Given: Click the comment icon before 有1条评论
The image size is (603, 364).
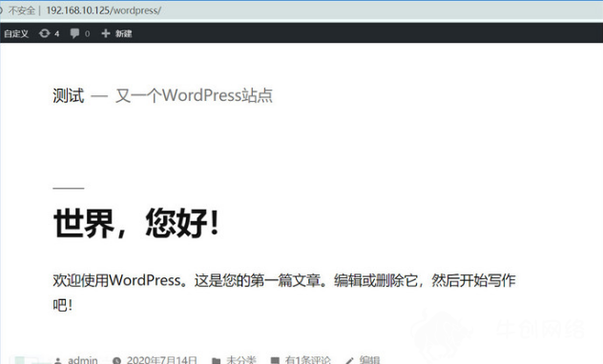Looking at the screenshot, I should click(x=275, y=361).
